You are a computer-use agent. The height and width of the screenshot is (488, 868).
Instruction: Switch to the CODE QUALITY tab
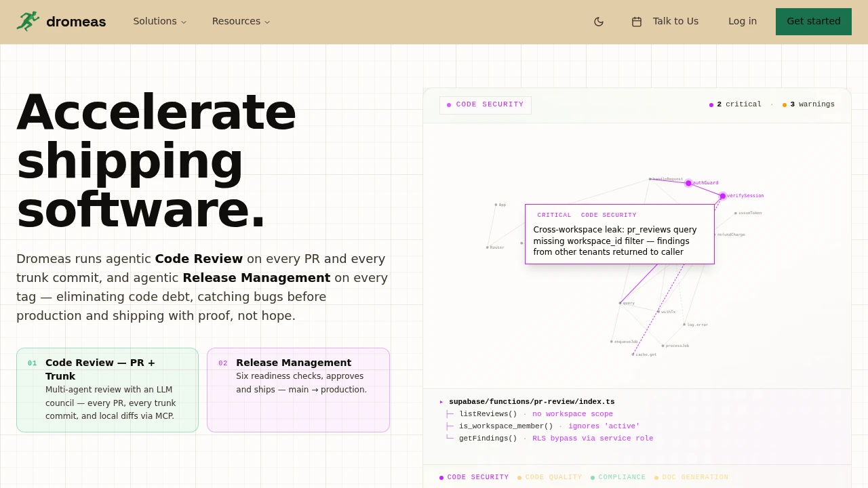click(x=549, y=477)
